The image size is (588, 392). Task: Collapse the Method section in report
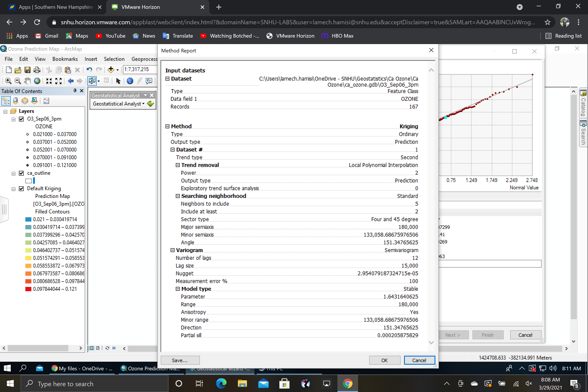pos(167,127)
